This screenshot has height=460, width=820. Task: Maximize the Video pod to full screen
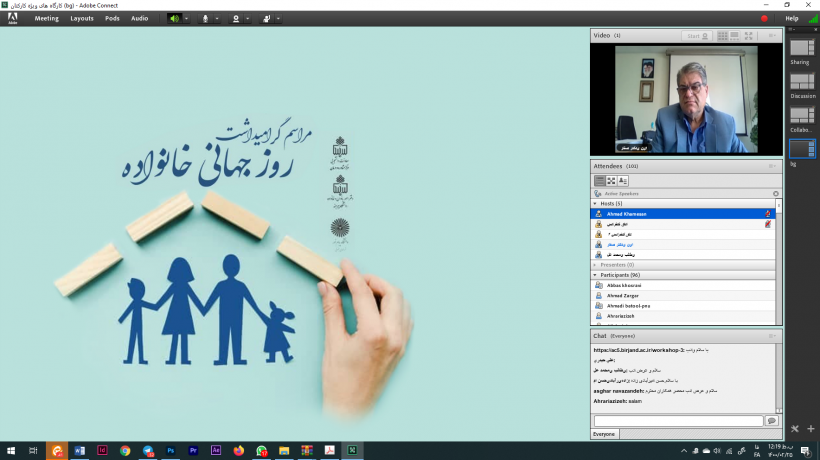(749, 36)
